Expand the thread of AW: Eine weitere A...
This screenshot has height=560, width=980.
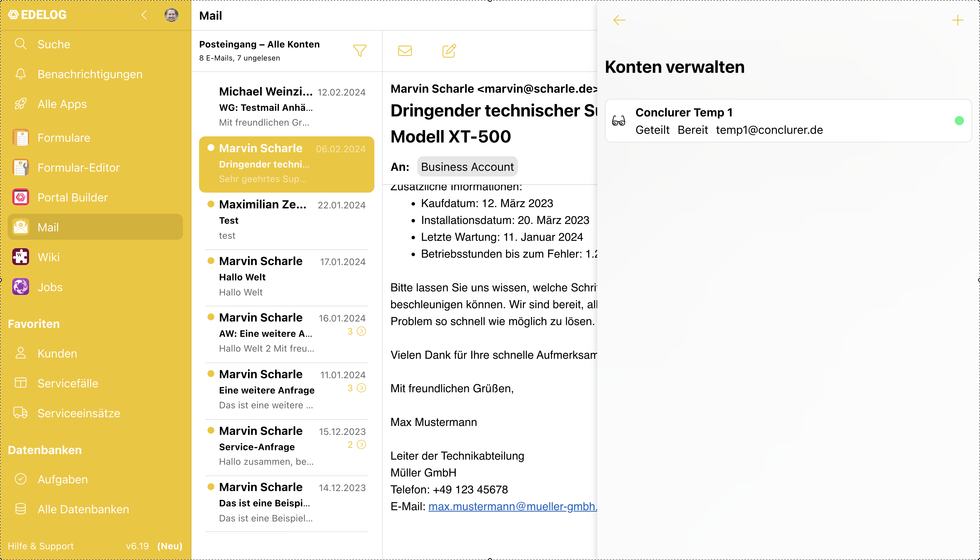click(x=361, y=331)
